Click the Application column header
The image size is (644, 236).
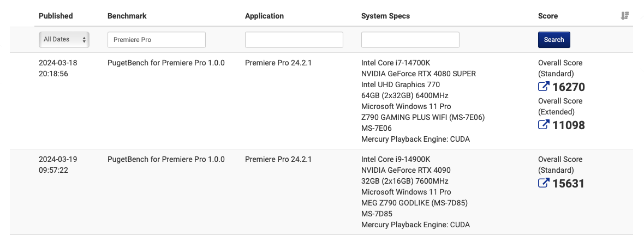click(264, 16)
